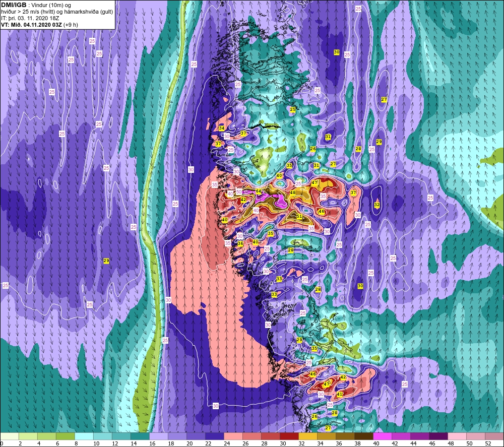Click the 'VT: Mið. 04.11.2020 03Z' valid time

coord(31,25)
